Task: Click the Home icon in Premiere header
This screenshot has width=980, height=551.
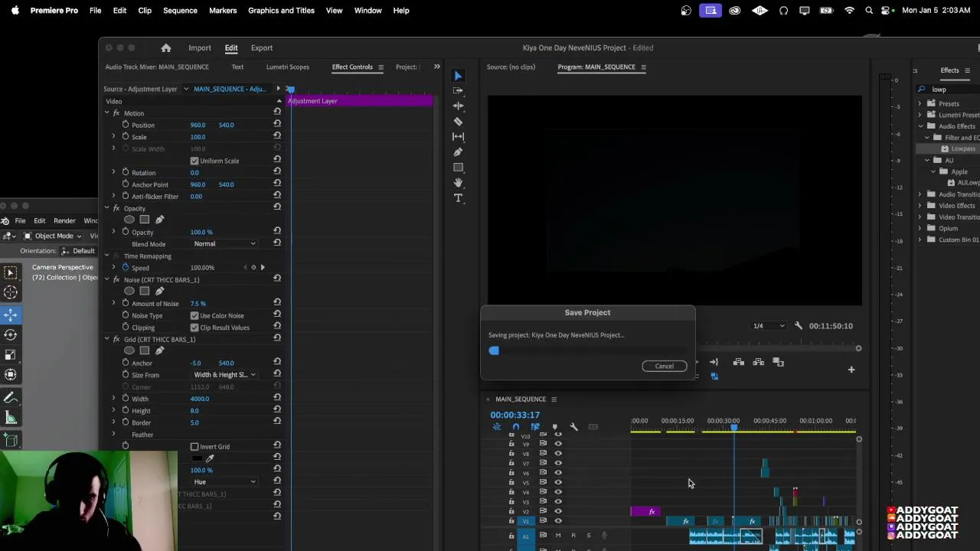Action: 166,47
